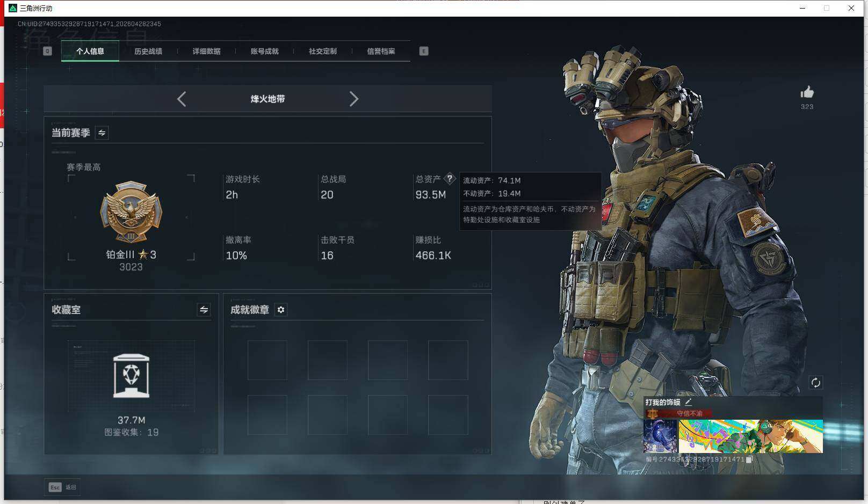The height and width of the screenshot is (504, 868).
Task: Click the 总资产 question mark help icon
Action: click(x=450, y=179)
